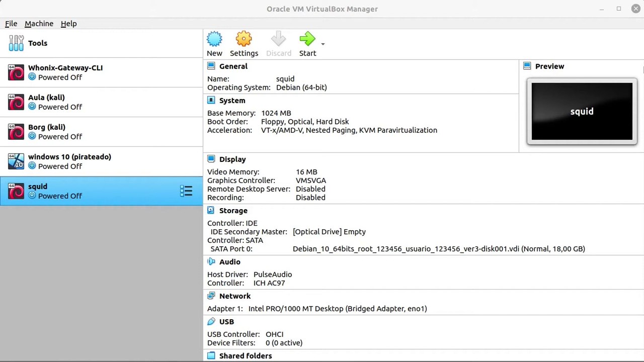Select the Aula (kali) VM icon
644x362 pixels.
point(16,102)
